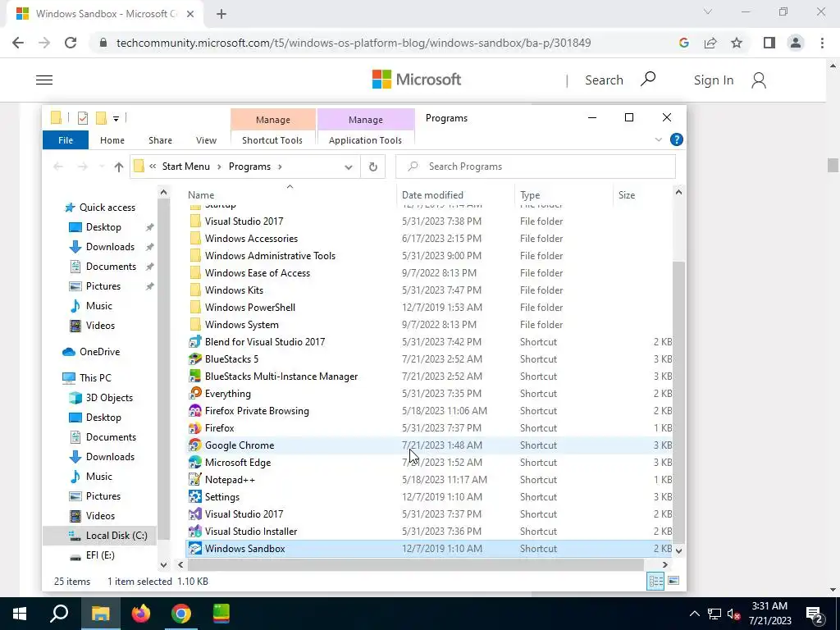Click the breadcrumb double-chevron for parent folders

pos(153,166)
